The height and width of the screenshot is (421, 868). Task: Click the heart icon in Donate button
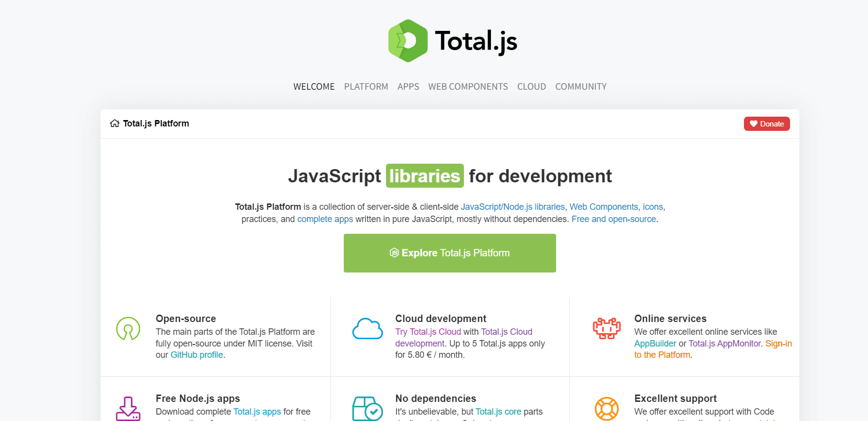click(x=754, y=124)
